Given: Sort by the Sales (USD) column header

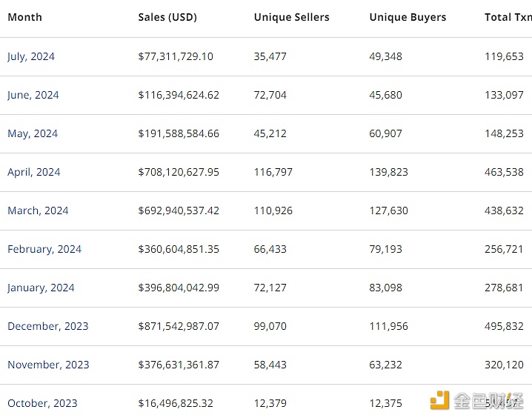Looking at the screenshot, I should click(167, 17).
